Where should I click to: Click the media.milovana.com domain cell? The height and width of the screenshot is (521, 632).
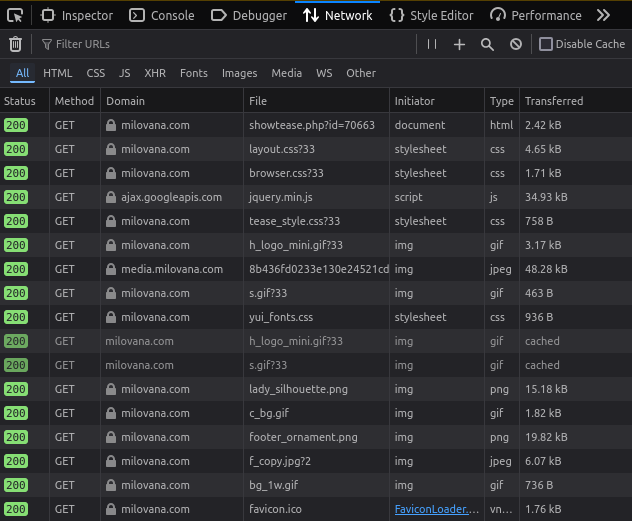(x=172, y=269)
